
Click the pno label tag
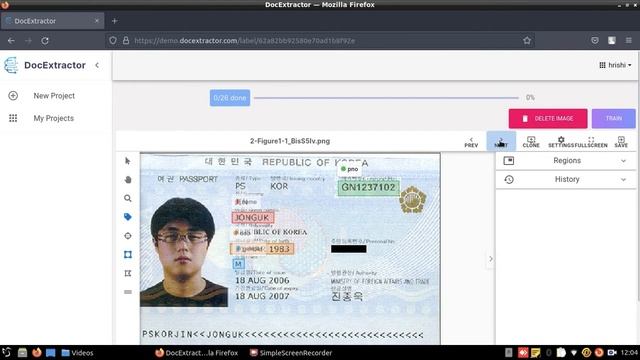coord(350,169)
